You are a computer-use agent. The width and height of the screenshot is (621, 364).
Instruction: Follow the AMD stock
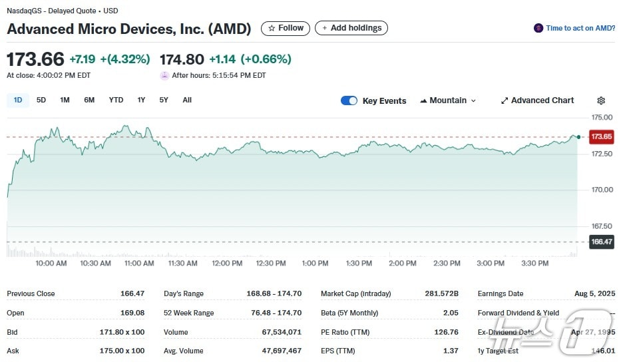click(x=286, y=28)
